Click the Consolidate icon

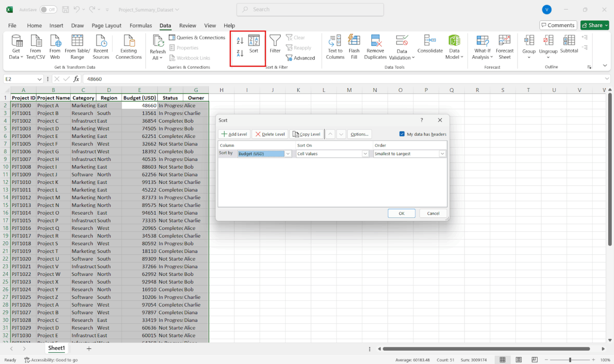[x=430, y=44]
